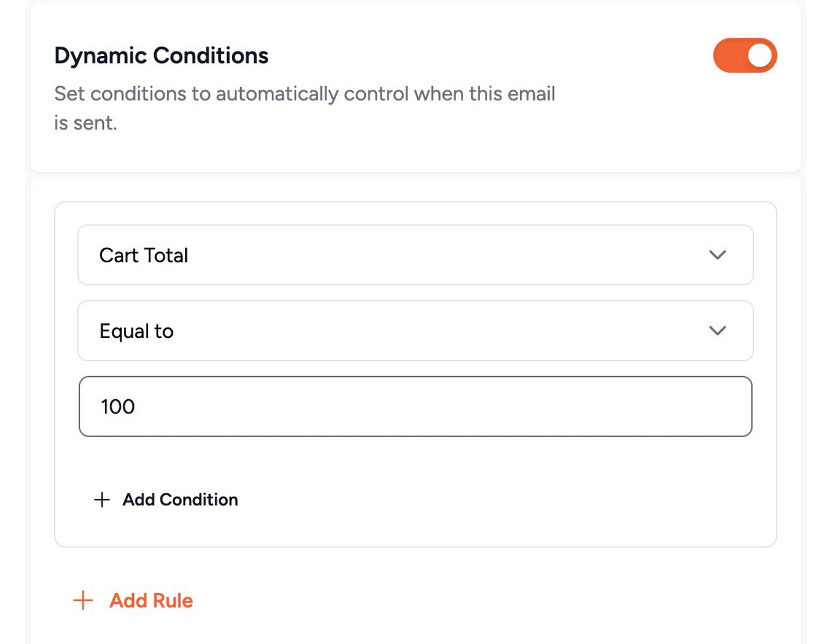The image size is (830, 644).
Task: Click the orange Add Rule plus symbol
Action: (x=82, y=600)
